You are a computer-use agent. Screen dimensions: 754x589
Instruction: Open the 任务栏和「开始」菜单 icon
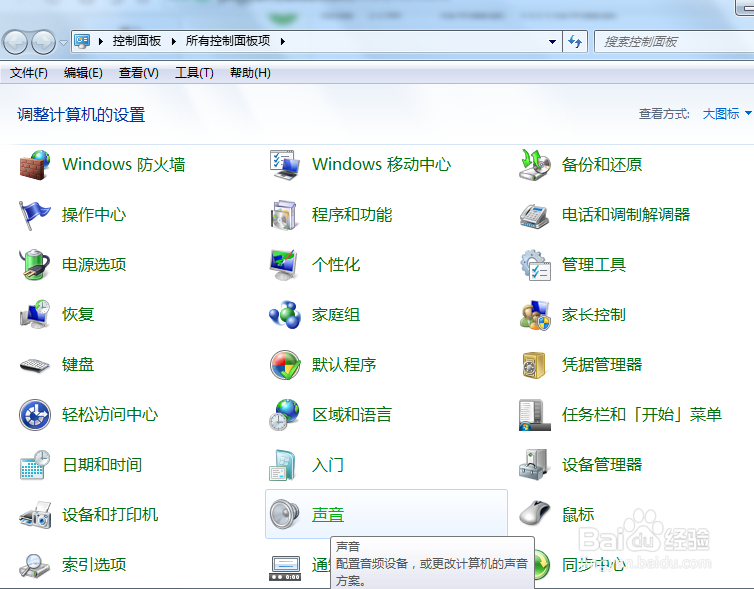(535, 414)
